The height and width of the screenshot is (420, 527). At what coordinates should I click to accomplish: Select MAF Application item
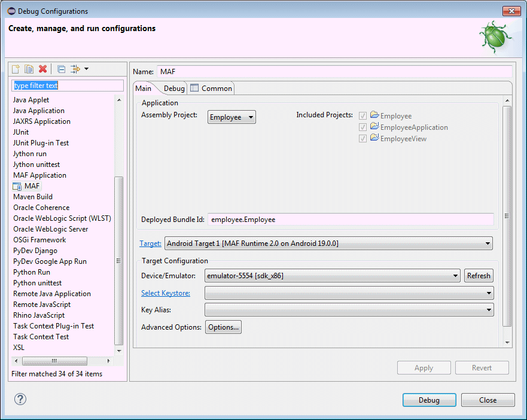39,175
